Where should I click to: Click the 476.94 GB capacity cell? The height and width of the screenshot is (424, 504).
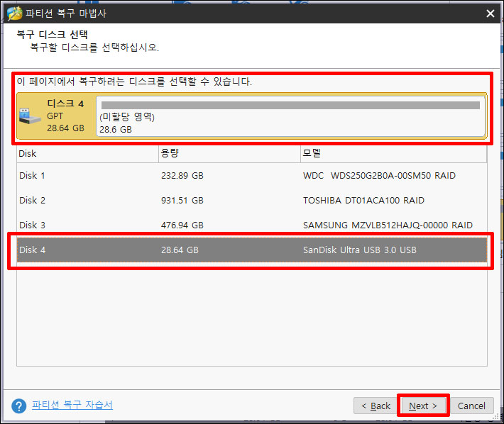click(x=182, y=225)
